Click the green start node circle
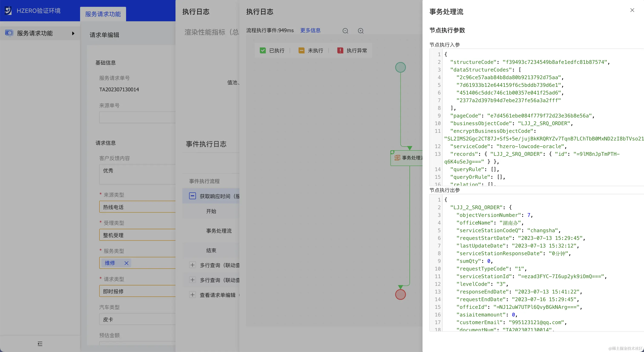 coord(400,67)
